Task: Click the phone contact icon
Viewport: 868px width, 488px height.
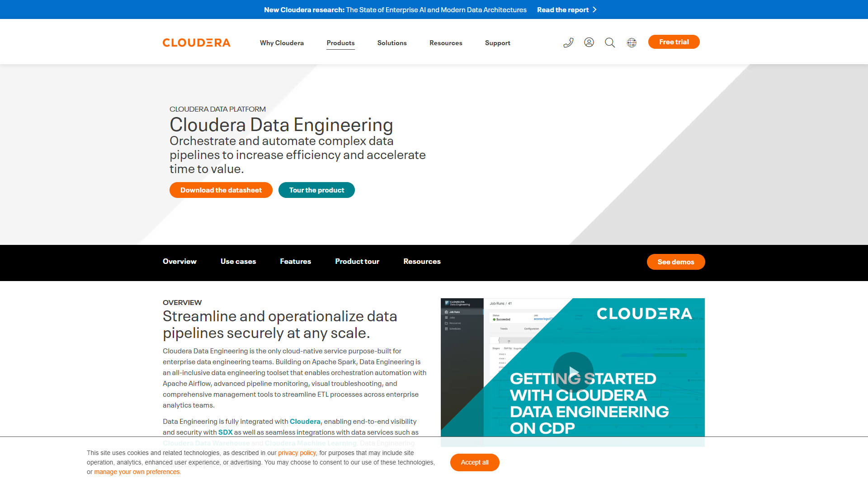Action: pos(568,42)
